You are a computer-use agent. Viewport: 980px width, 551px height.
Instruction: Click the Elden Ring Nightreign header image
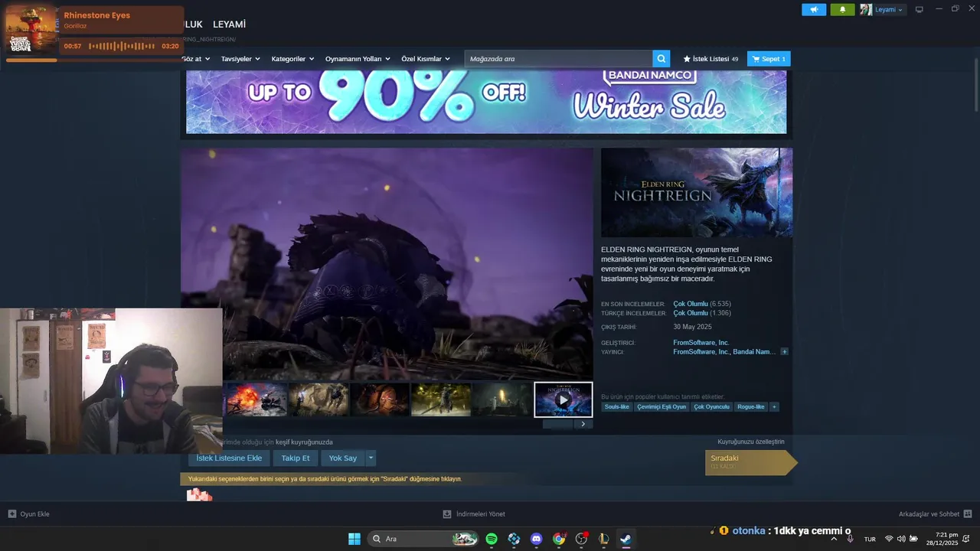[697, 192]
